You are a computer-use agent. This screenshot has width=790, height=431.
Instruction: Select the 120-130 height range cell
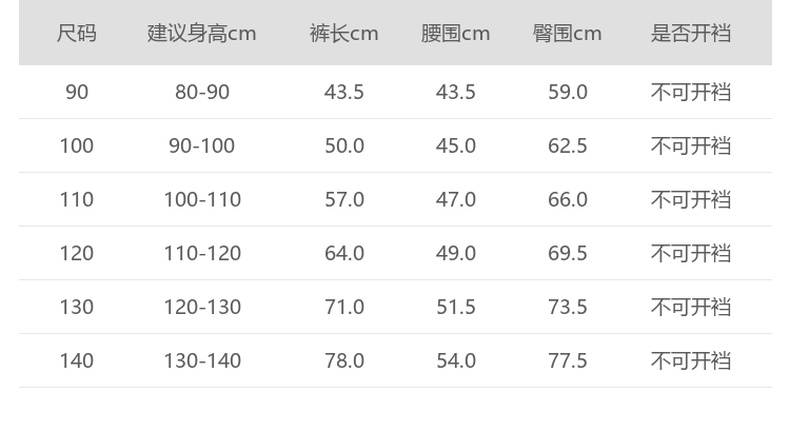pyautogui.click(x=202, y=307)
